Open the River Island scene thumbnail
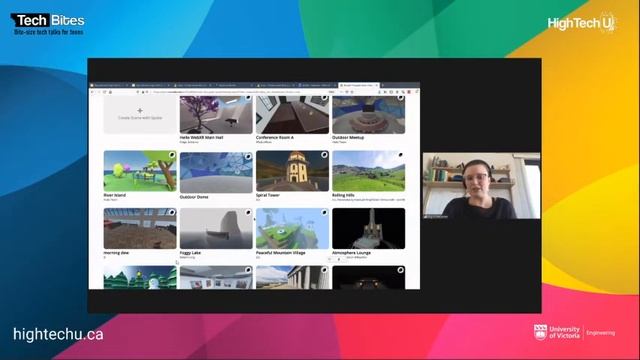The width and height of the screenshot is (640, 360). (x=140, y=171)
